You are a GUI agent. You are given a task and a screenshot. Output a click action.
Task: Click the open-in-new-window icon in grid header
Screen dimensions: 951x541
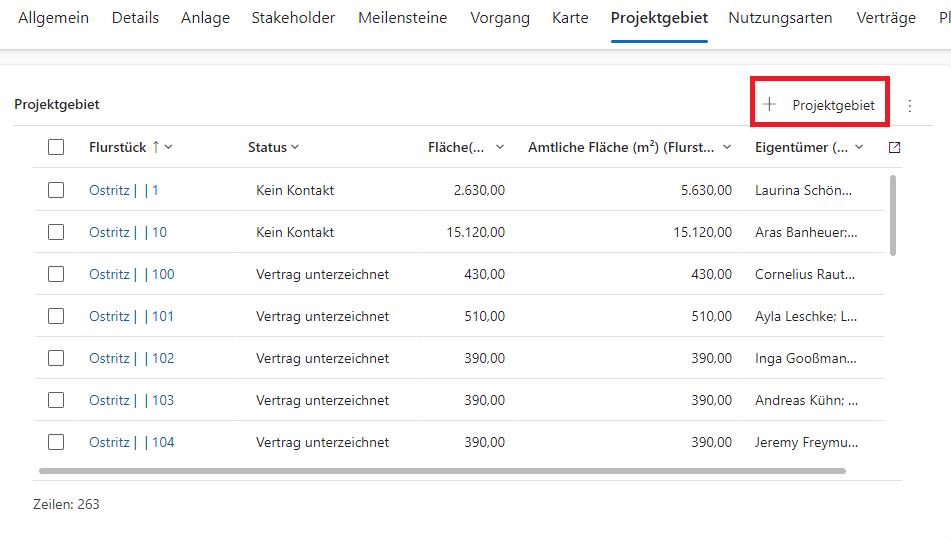(x=894, y=147)
